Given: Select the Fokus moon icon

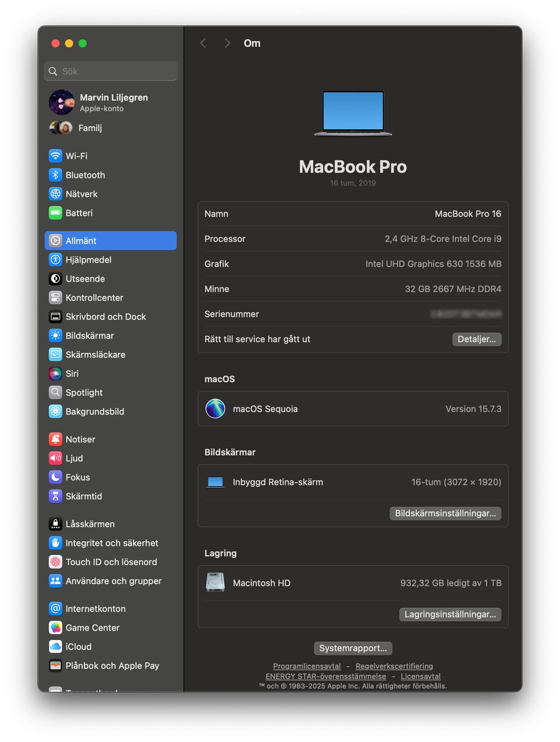Looking at the screenshot, I should click(55, 477).
